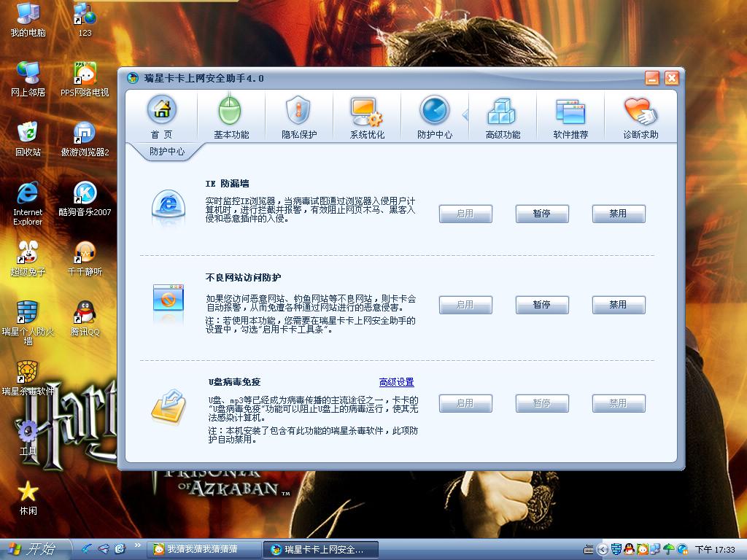The width and height of the screenshot is (747, 560).
Task: Click the IE 防漏墙 globe icon
Action: pos(169,206)
